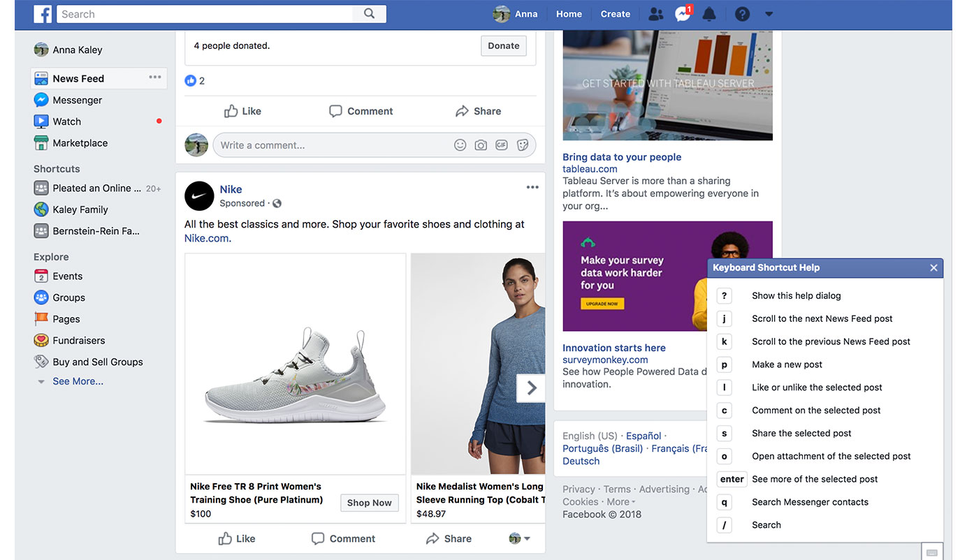This screenshot has height=560, width=967.
Task: Open the Tableau Server ad image
Action: click(667, 85)
